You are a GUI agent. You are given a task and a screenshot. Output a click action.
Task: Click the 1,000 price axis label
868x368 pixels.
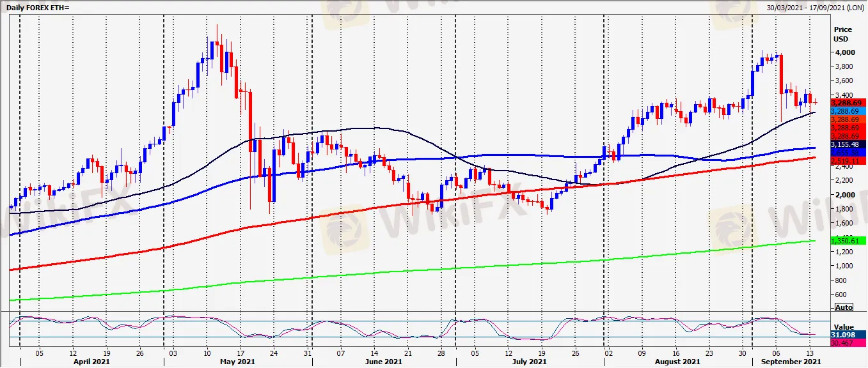click(846, 266)
